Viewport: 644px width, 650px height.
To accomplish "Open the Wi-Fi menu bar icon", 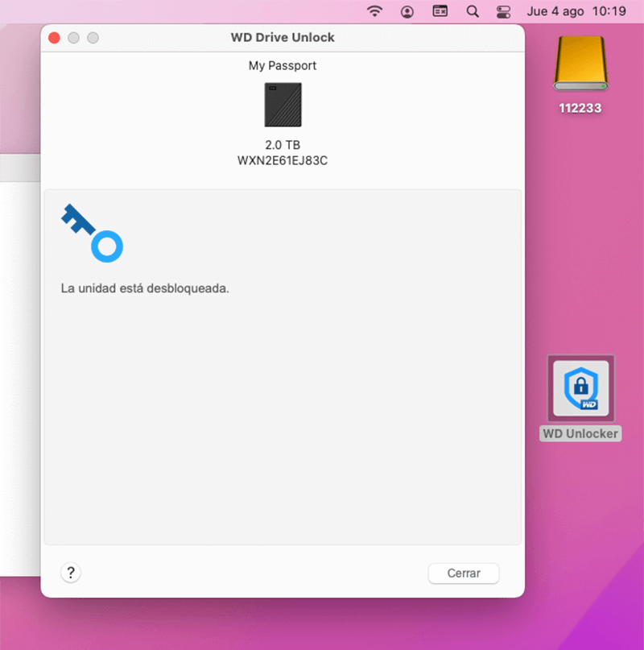I will click(x=374, y=11).
